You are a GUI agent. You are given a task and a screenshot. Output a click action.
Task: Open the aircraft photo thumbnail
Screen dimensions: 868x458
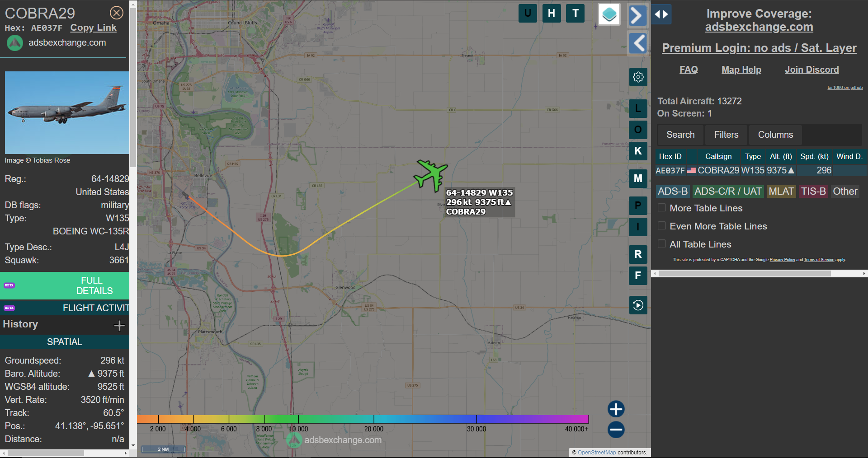pos(67,112)
